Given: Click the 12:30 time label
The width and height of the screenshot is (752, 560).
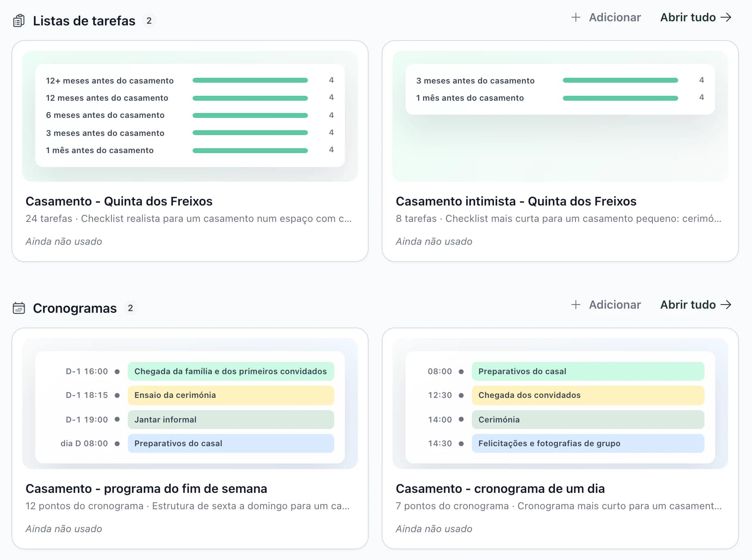Looking at the screenshot, I should pyautogui.click(x=440, y=395).
